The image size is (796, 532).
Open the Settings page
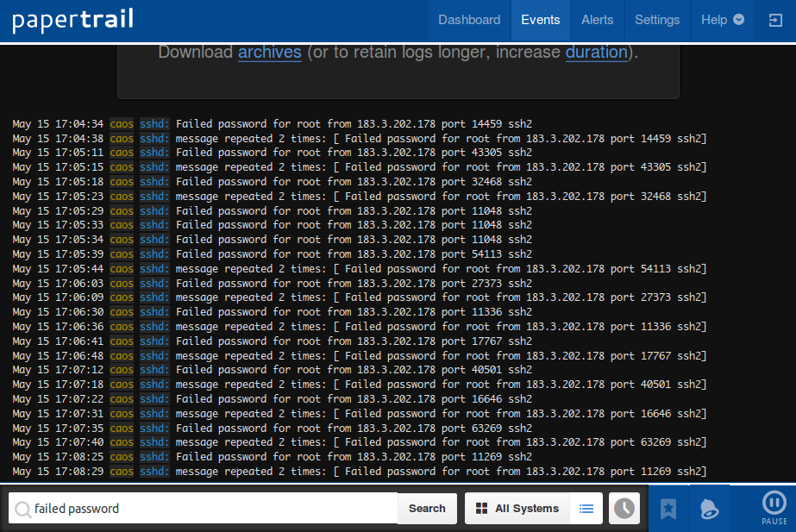pyautogui.click(x=657, y=20)
